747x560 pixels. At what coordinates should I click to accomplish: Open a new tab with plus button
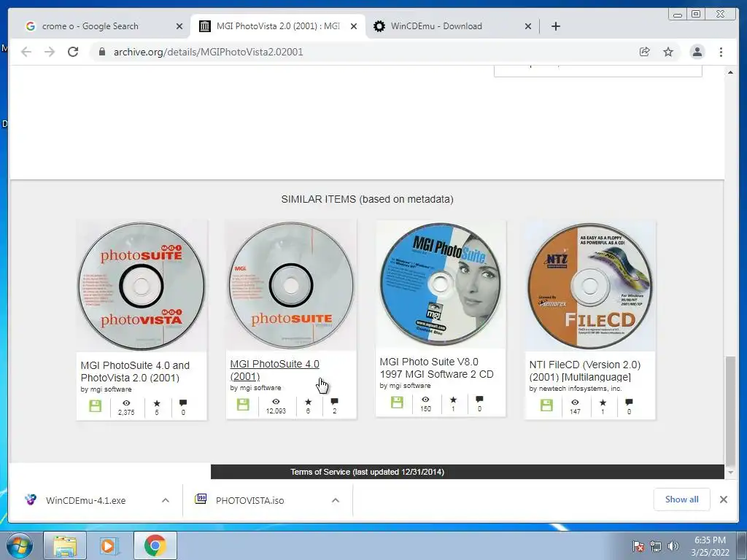pyautogui.click(x=555, y=26)
